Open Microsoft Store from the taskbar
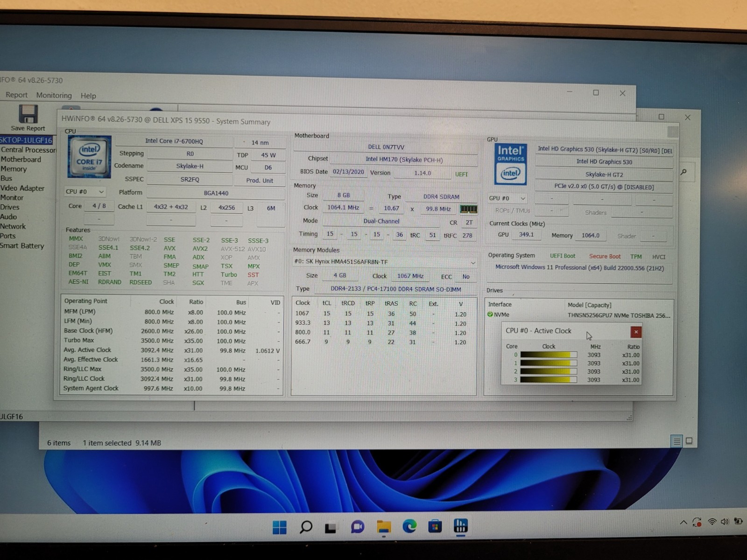The width and height of the screenshot is (747, 560). click(435, 526)
